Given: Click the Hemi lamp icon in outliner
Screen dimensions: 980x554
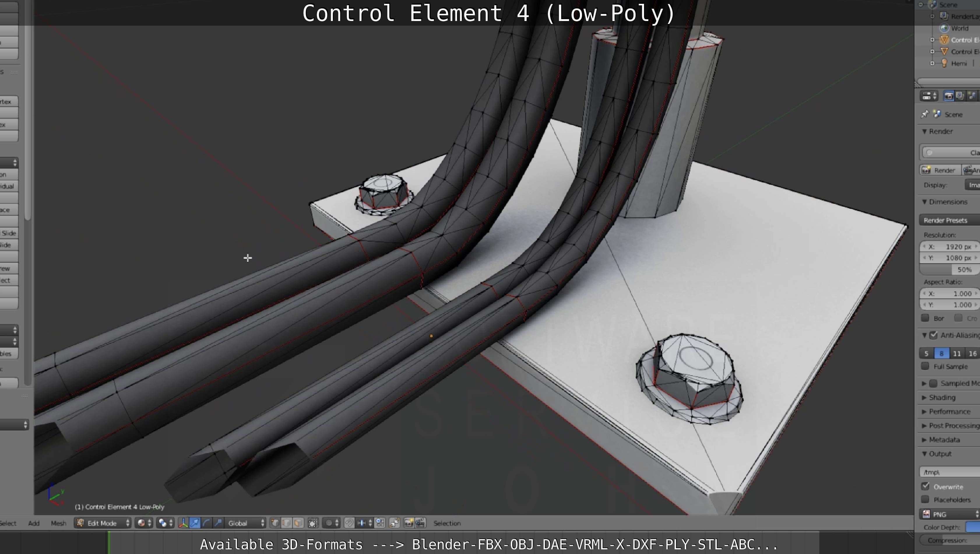Looking at the screenshot, I should pos(944,63).
